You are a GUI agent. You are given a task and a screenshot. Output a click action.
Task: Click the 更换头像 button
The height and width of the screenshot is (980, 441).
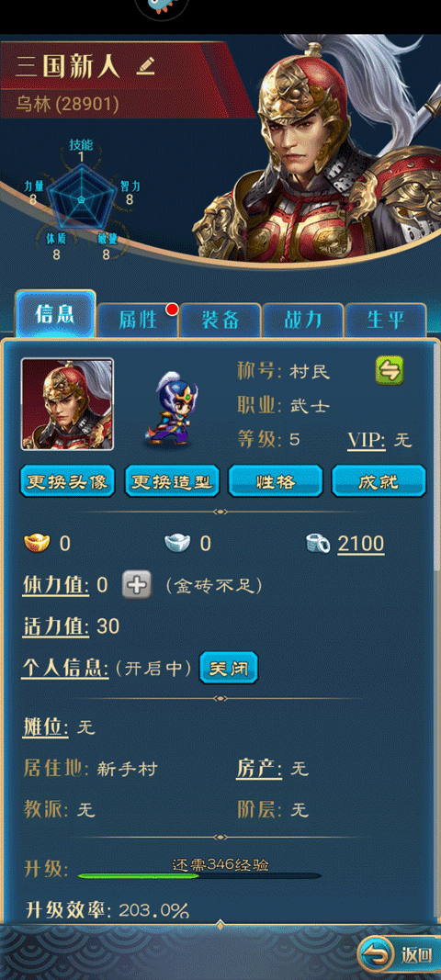(68, 481)
